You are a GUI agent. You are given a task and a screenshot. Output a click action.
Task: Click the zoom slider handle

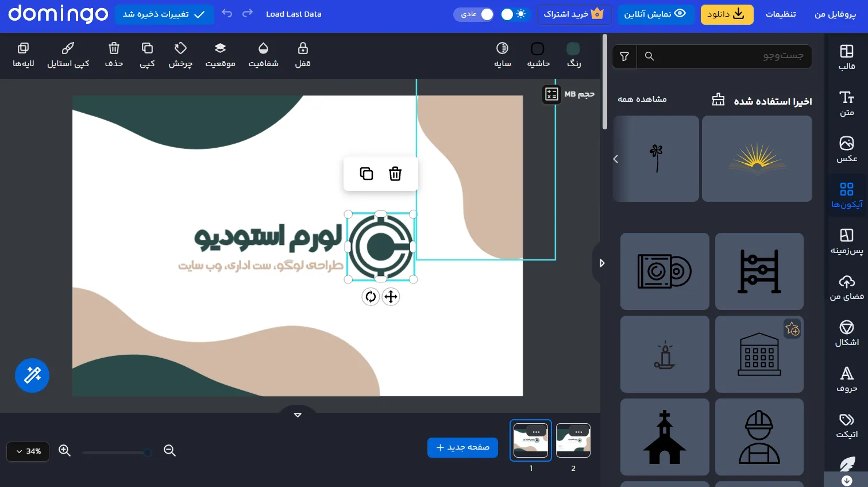pyautogui.click(x=148, y=453)
